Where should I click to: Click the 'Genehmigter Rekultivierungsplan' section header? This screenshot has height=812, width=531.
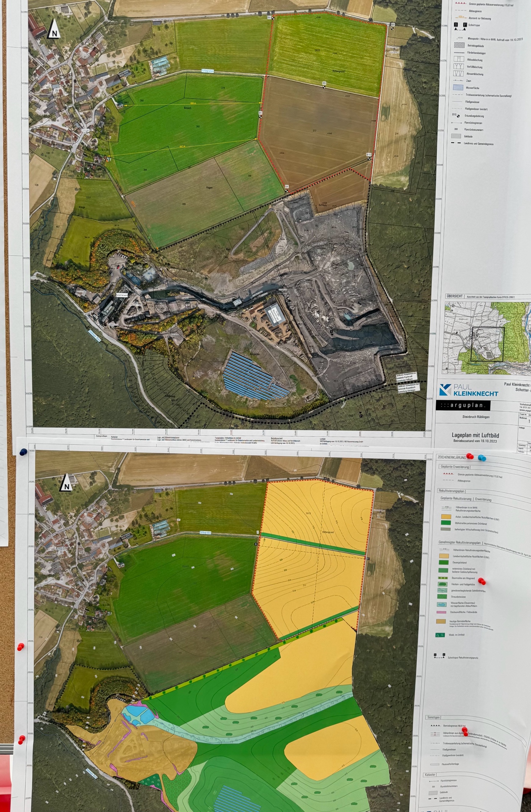(459, 542)
